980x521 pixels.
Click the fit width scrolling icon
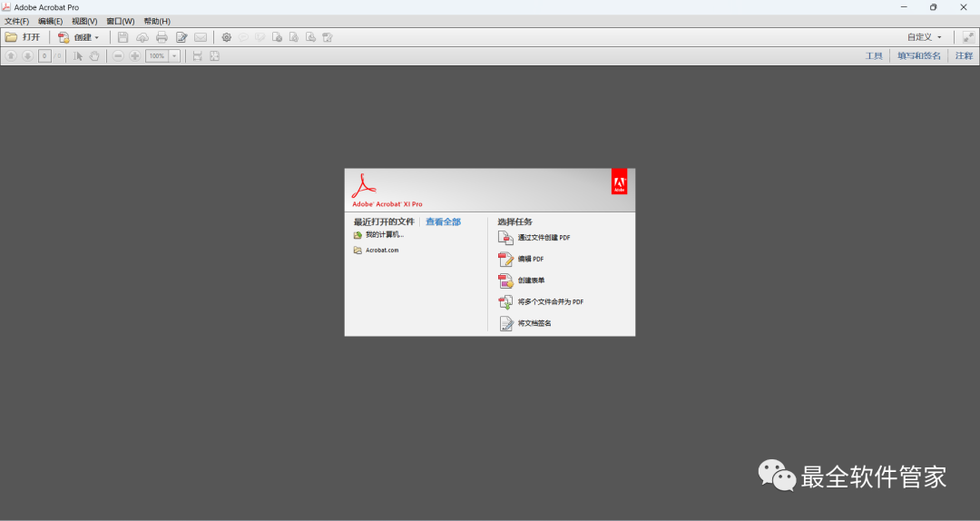click(x=198, y=56)
